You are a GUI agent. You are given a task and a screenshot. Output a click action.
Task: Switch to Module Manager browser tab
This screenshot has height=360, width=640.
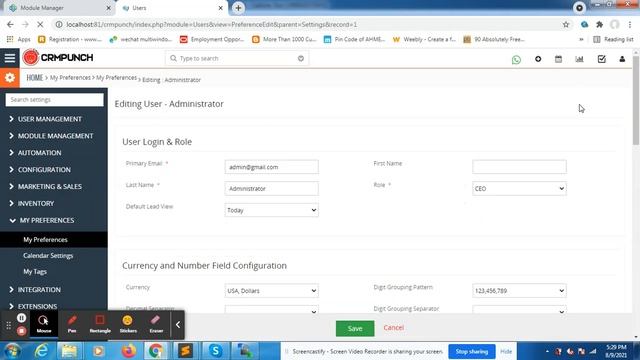tap(59, 8)
